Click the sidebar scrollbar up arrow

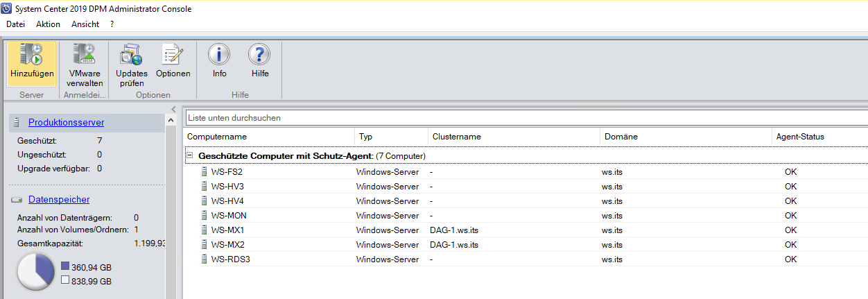point(171,120)
